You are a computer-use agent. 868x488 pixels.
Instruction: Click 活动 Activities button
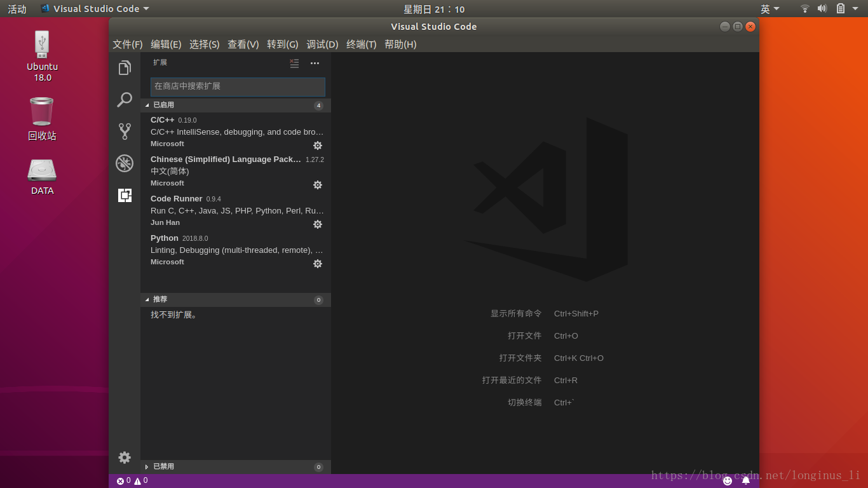click(17, 9)
